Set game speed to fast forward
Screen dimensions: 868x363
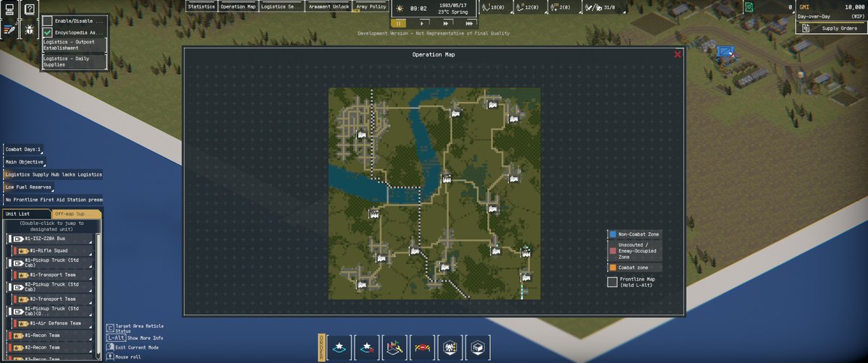click(446, 24)
